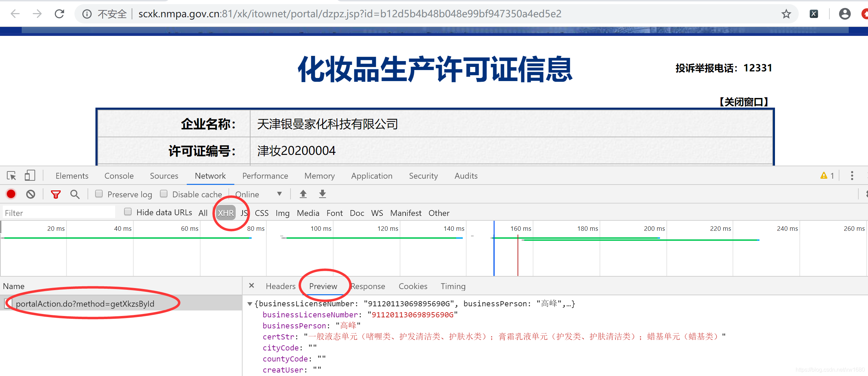Filter requests by CSS

pyautogui.click(x=262, y=213)
